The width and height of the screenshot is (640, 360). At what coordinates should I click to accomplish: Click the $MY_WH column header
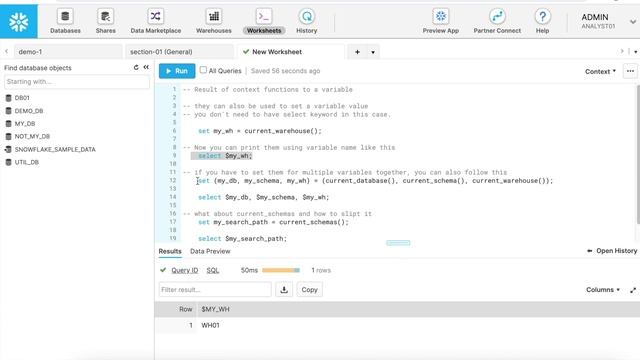click(215, 309)
